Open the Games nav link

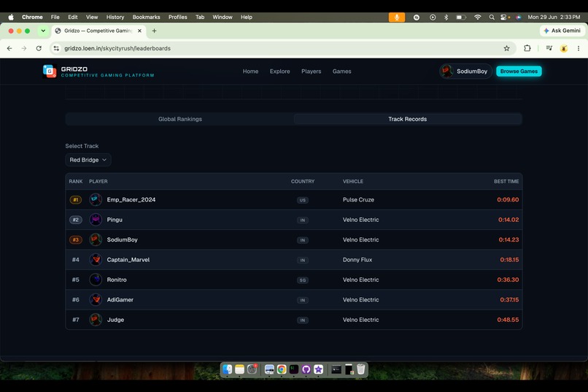[x=342, y=72]
